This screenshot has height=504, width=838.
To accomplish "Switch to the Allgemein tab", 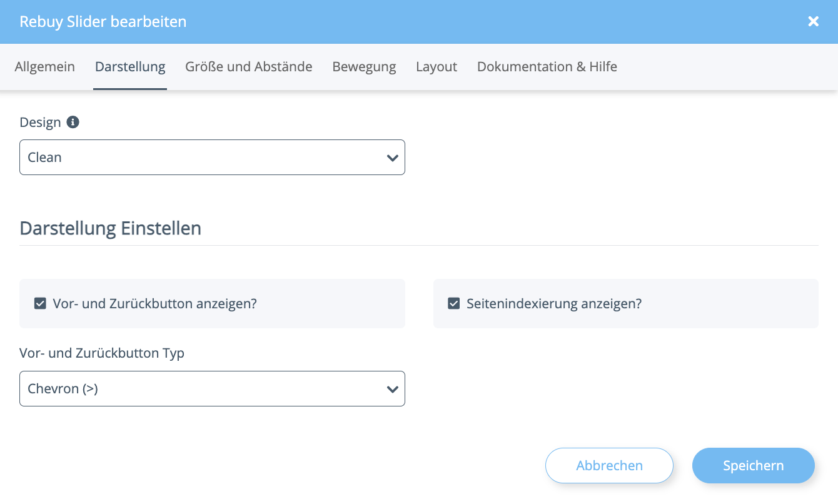I will 45,67.
